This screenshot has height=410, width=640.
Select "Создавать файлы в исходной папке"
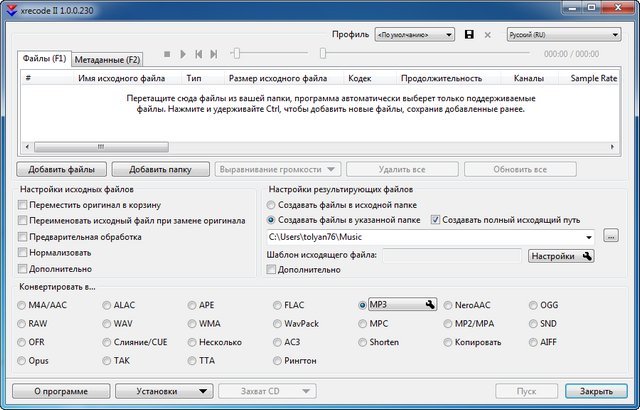[x=272, y=204]
